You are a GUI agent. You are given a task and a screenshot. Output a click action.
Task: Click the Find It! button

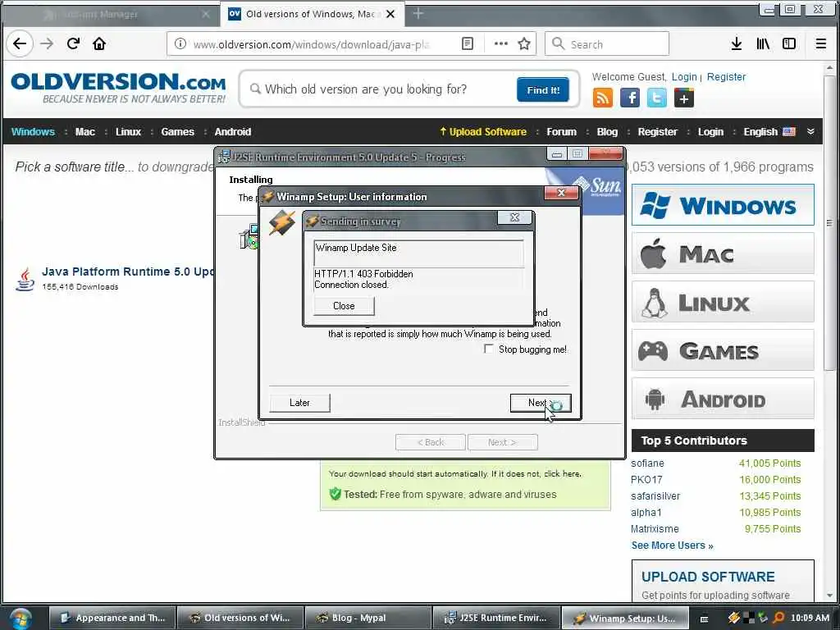pos(543,90)
